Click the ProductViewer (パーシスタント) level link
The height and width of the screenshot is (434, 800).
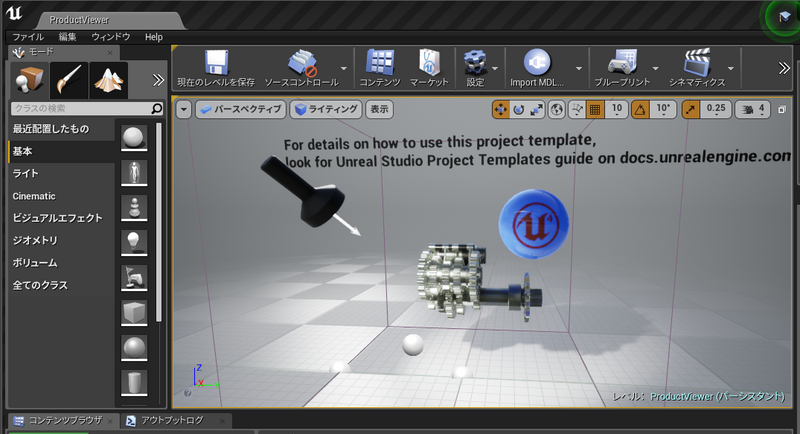point(717,396)
